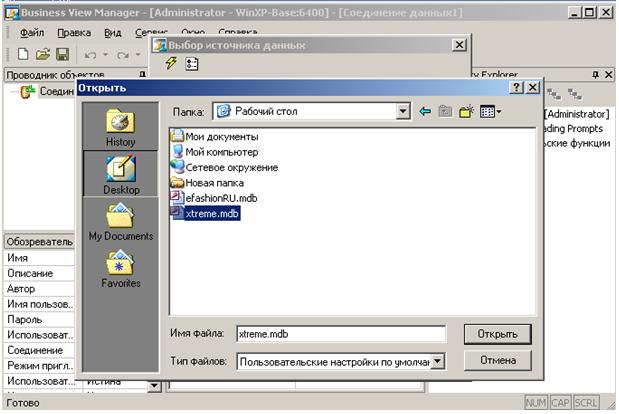Click the help question mark button
The image size is (619, 414).
516,87
